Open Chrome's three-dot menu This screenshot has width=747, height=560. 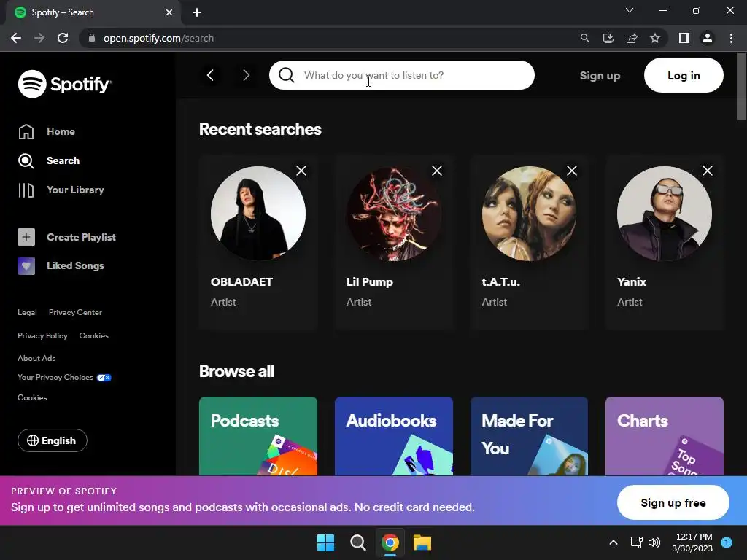(x=731, y=38)
